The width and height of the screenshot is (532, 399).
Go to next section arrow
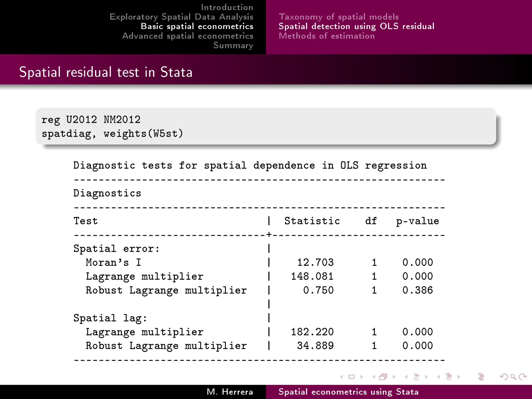tap(459, 377)
